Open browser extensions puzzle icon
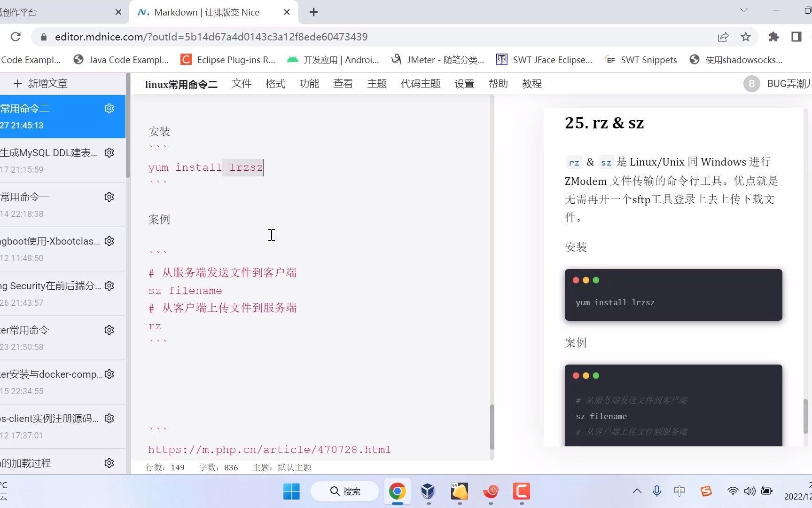The image size is (812, 508). tap(773, 37)
